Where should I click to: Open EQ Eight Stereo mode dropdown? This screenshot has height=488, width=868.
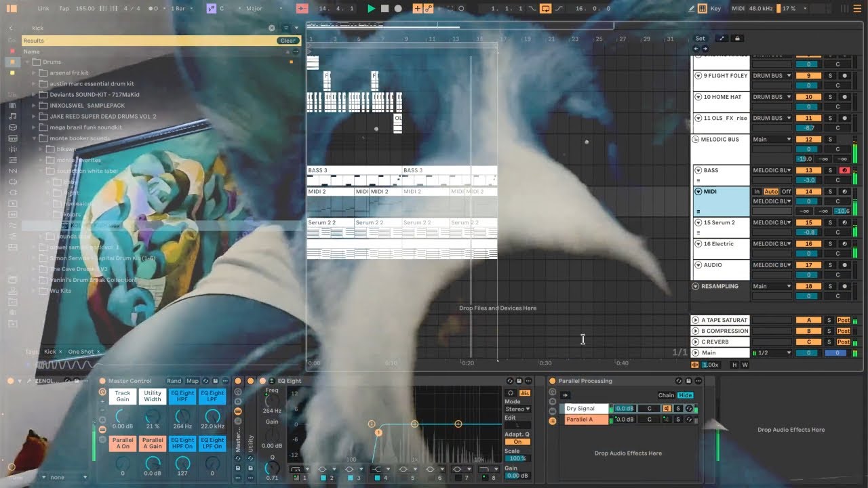click(517, 409)
